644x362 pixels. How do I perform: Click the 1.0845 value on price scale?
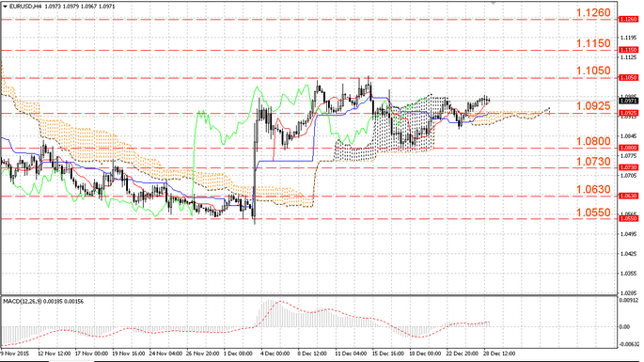(x=628, y=136)
